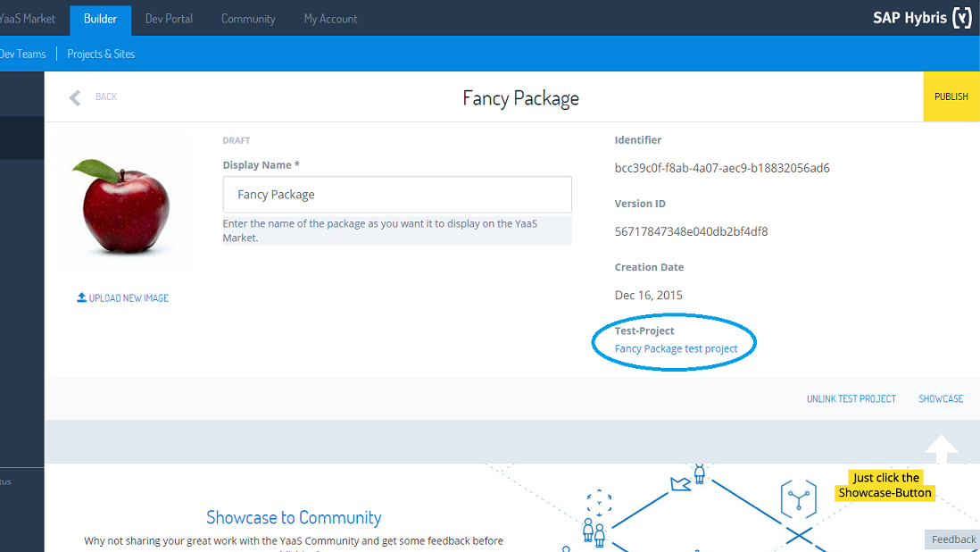Click the SHOWCASE button
Screen dimensions: 980x552
point(941,399)
